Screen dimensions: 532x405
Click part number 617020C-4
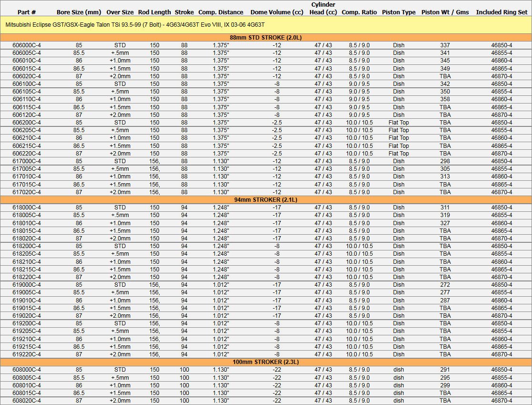pyautogui.click(x=27, y=192)
